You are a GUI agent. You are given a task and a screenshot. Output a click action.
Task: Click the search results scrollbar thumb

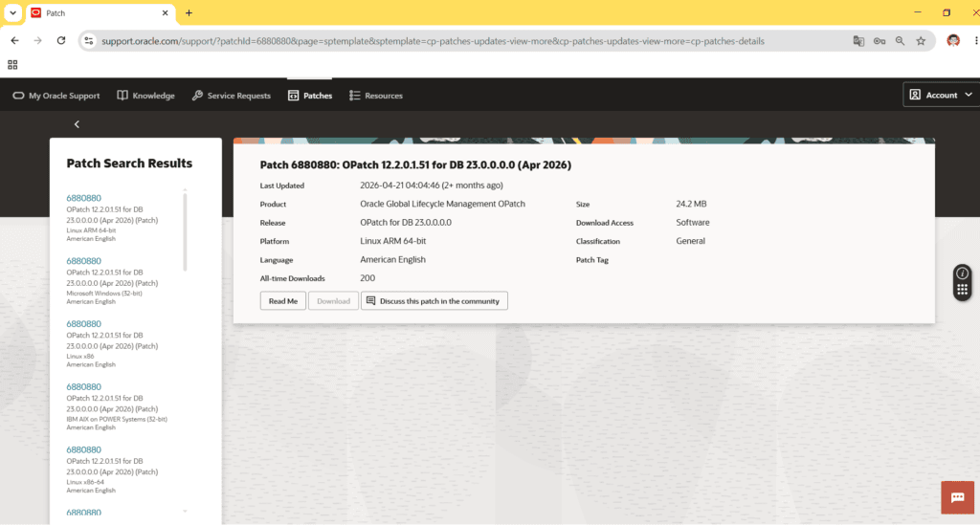185,232
